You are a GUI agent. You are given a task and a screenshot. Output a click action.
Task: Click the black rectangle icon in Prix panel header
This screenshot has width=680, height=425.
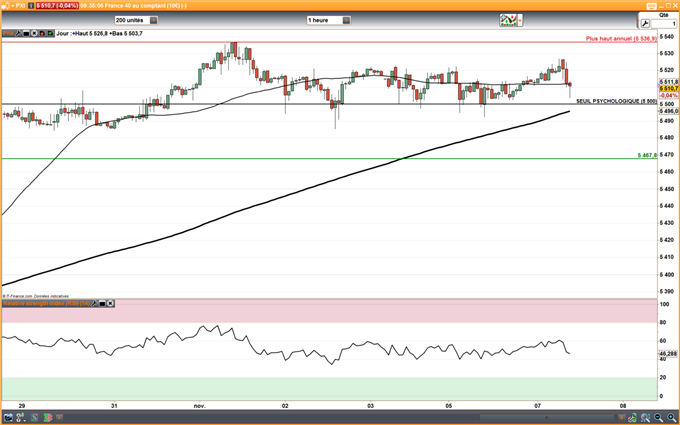[26, 33]
